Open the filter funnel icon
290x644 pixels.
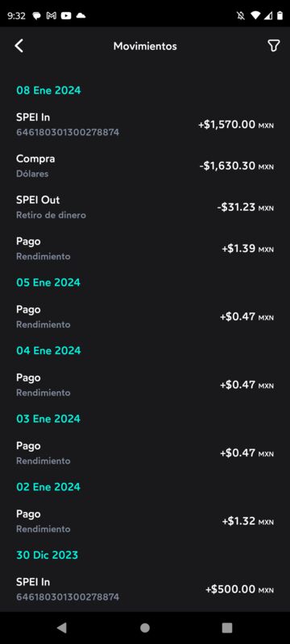(274, 46)
